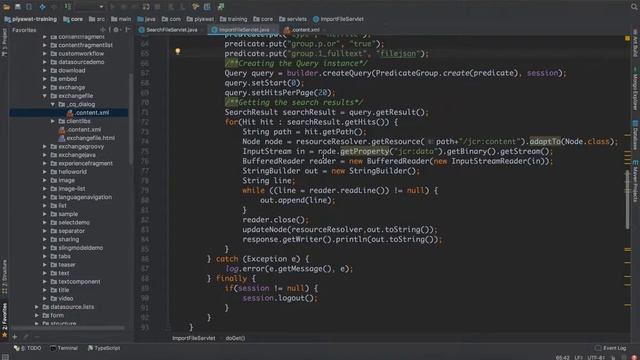Switch to the content.xml editor tab

[x=302, y=30]
